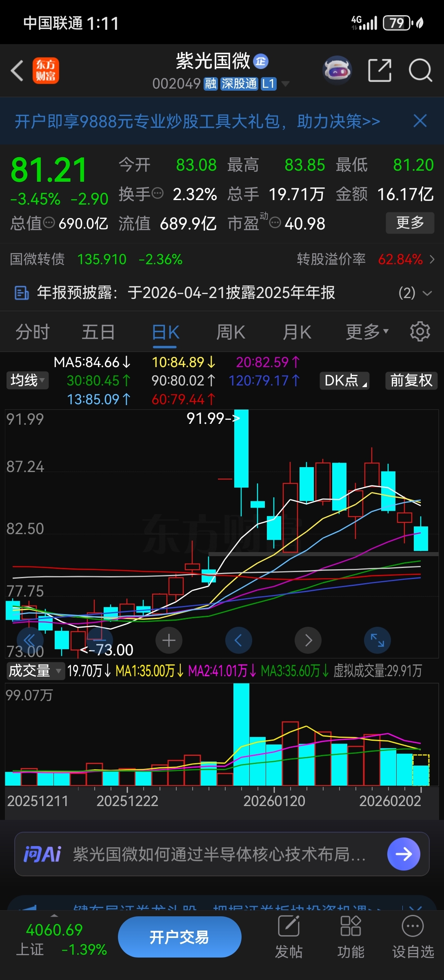Image resolution: width=444 pixels, height=980 pixels.
Task: Tap 开户交易 button
Action: (x=180, y=937)
